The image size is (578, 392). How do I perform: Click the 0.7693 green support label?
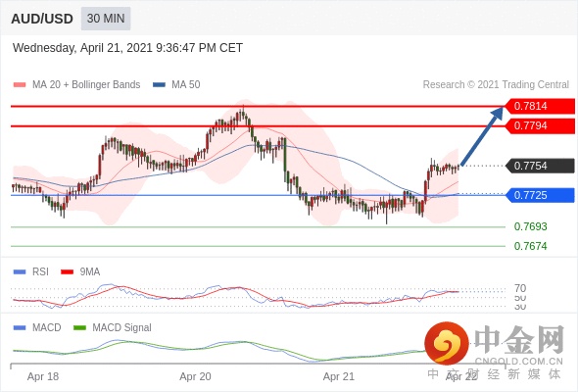pyautogui.click(x=530, y=226)
